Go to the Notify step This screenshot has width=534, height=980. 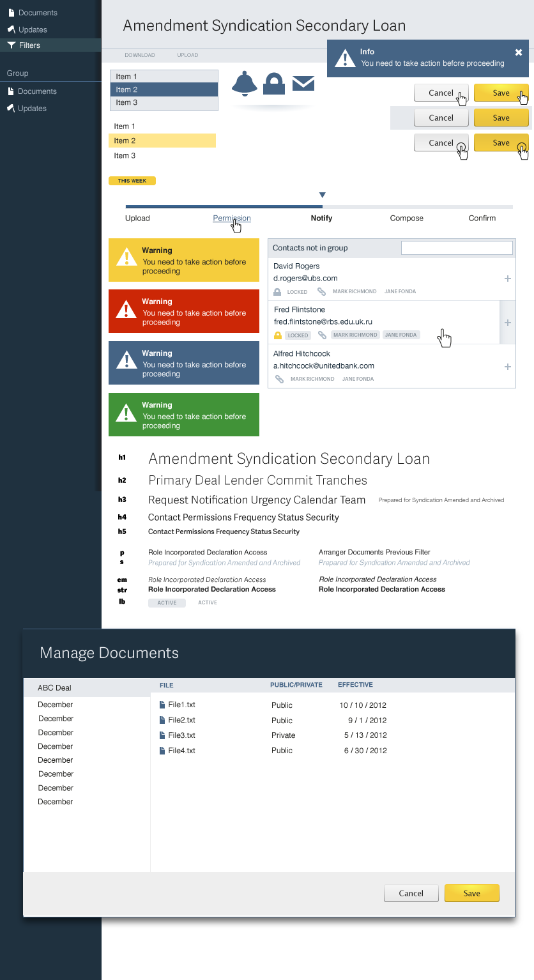321,218
